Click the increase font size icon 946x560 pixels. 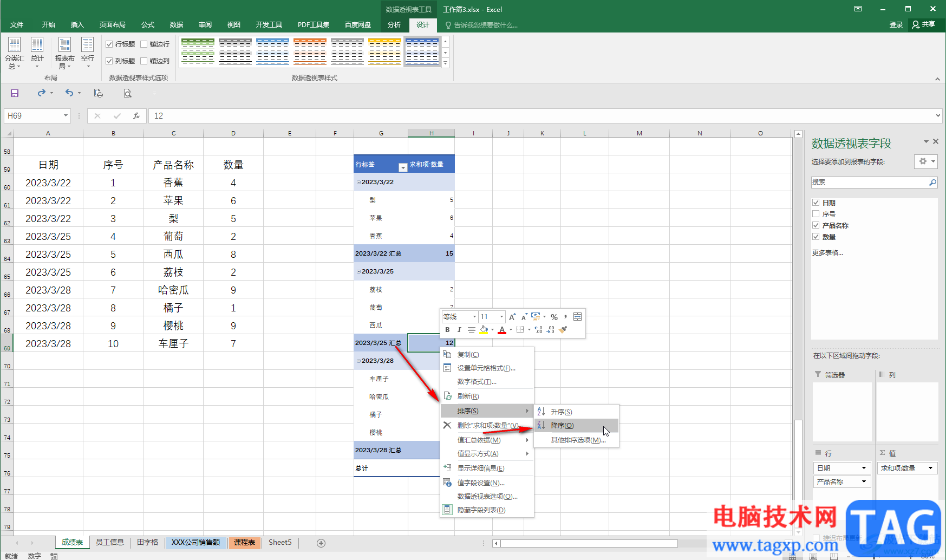[x=512, y=317]
